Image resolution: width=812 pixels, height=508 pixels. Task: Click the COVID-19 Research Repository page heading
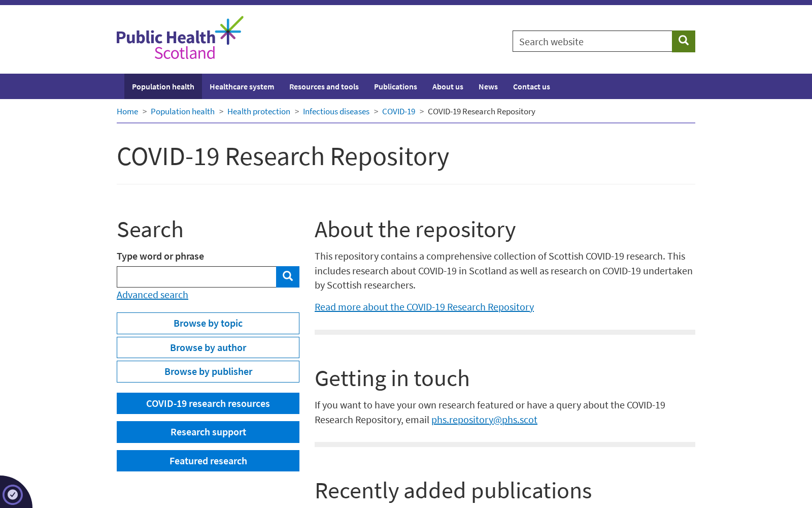coord(283,156)
